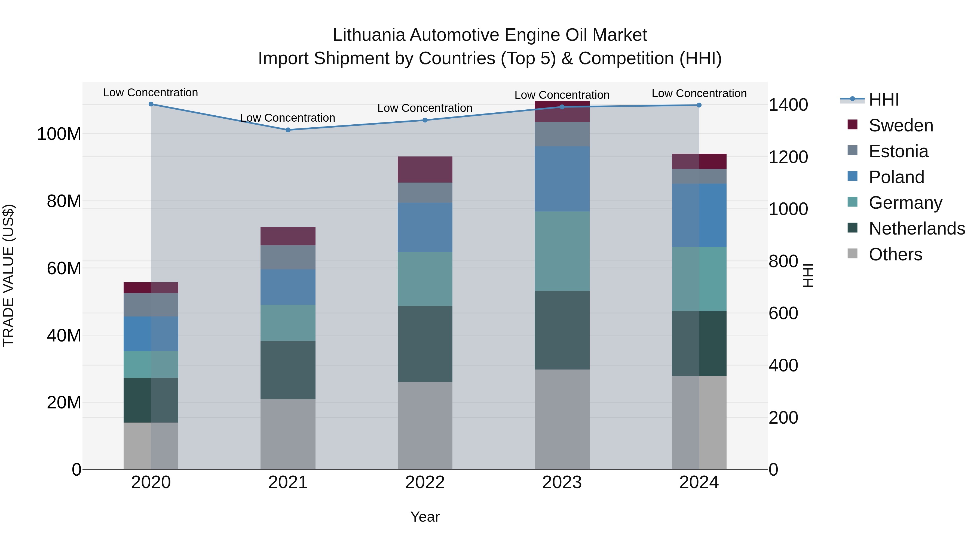Toggle the Others legend entry
The image size is (980, 551).
pos(885,254)
